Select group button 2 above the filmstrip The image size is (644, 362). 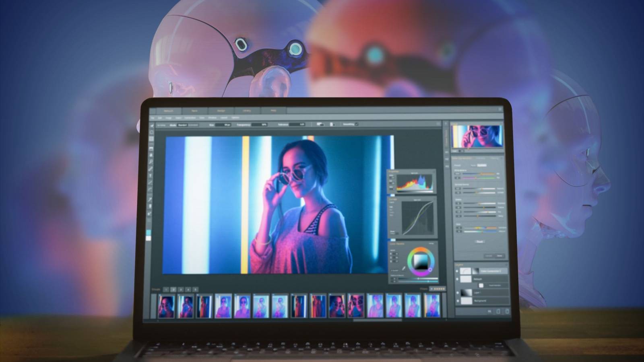click(173, 289)
